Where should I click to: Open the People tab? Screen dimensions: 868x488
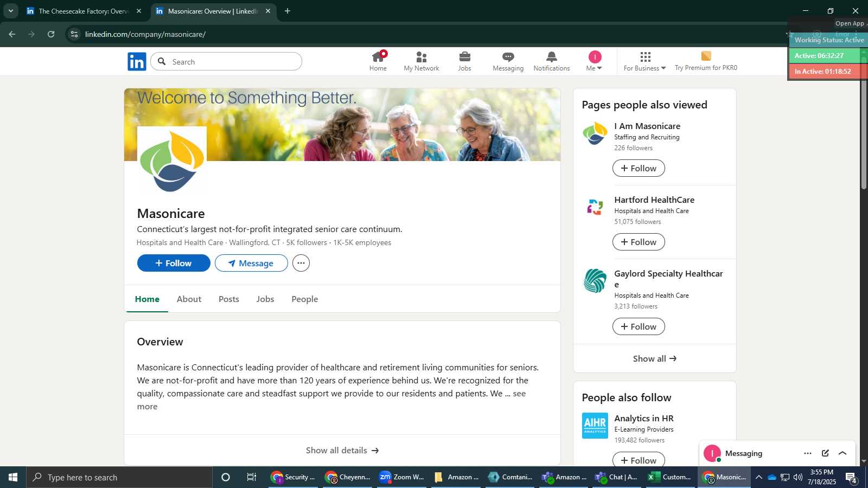305,299
